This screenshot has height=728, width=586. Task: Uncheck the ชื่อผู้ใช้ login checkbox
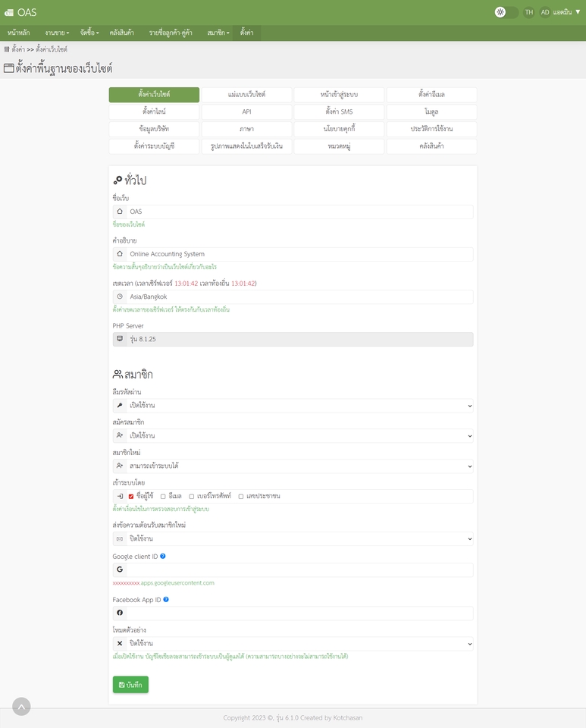(131, 497)
